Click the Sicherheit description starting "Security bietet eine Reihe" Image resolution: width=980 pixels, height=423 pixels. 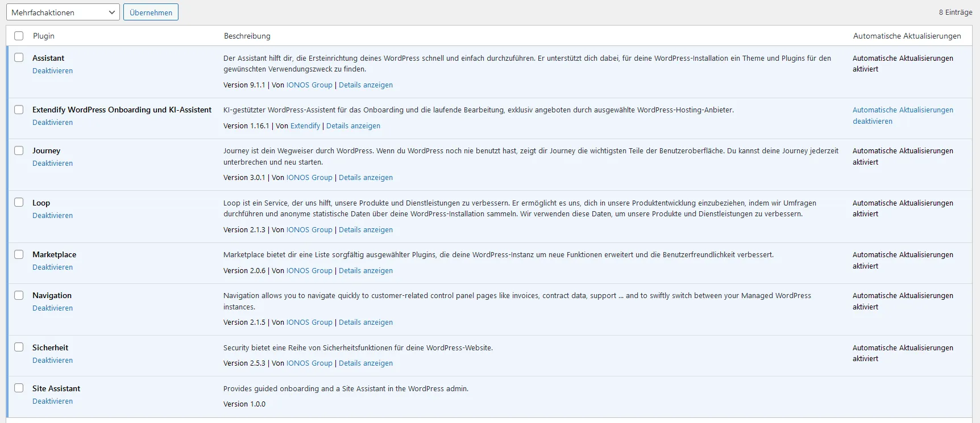tap(358, 348)
